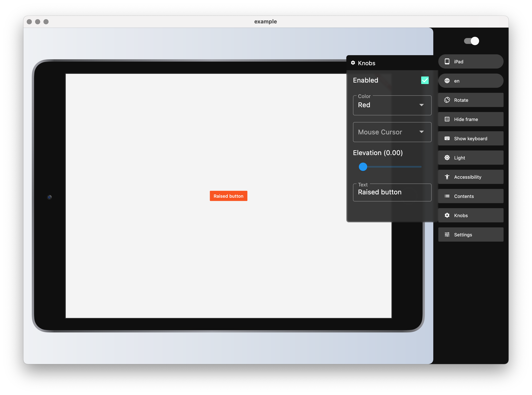Toggle the switch at top of sidebar
Screen dimensions: 532x395
(x=471, y=41)
